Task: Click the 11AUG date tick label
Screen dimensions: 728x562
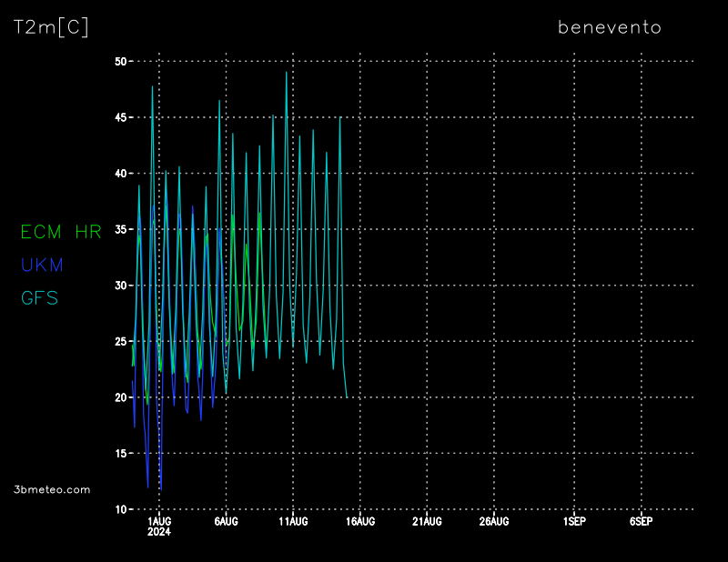Action: click(x=293, y=521)
